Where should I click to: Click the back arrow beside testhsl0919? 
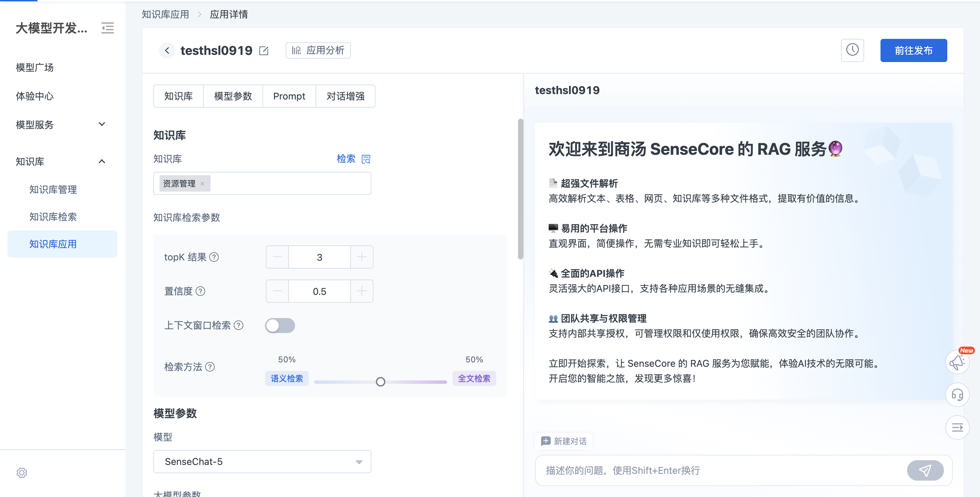(x=167, y=50)
